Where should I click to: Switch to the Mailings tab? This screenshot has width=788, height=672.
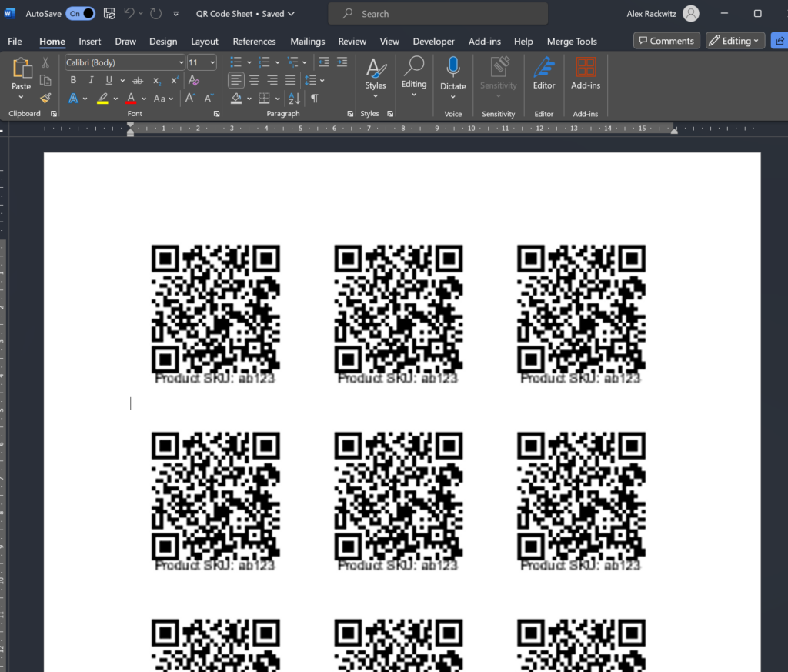pos(308,42)
